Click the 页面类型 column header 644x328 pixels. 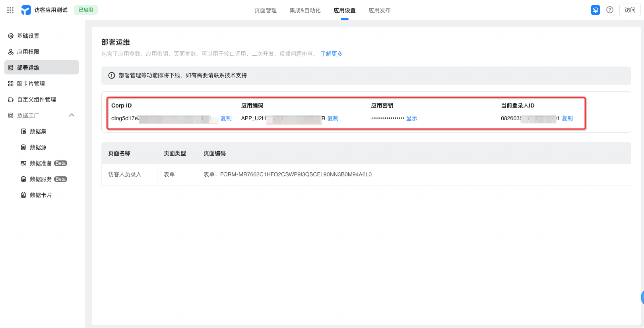[175, 153]
